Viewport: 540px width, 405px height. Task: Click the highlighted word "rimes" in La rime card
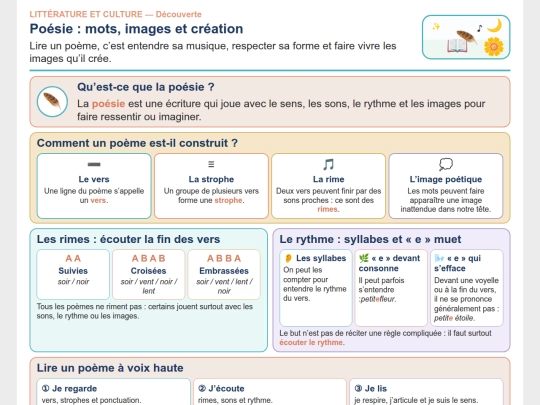point(328,209)
